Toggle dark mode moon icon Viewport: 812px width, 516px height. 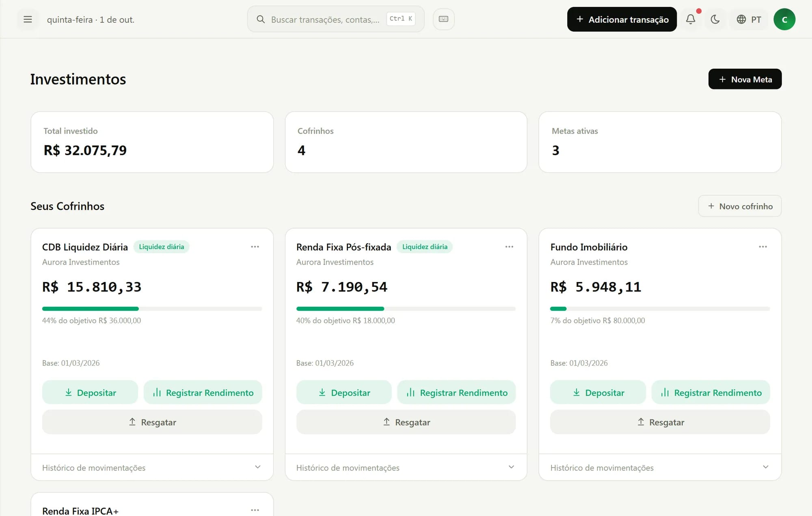(x=715, y=19)
